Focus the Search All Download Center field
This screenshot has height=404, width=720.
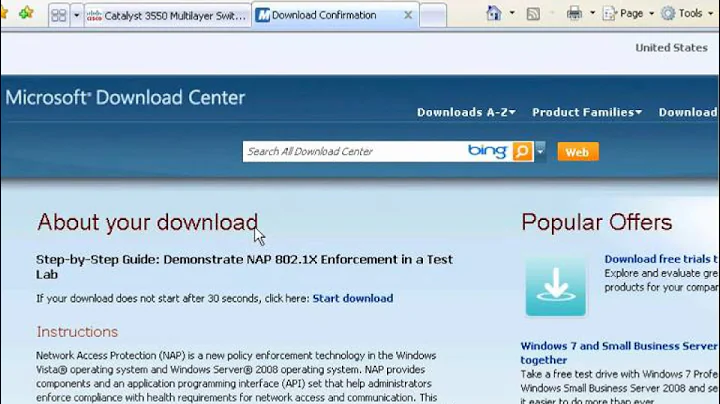pyautogui.click(x=354, y=152)
